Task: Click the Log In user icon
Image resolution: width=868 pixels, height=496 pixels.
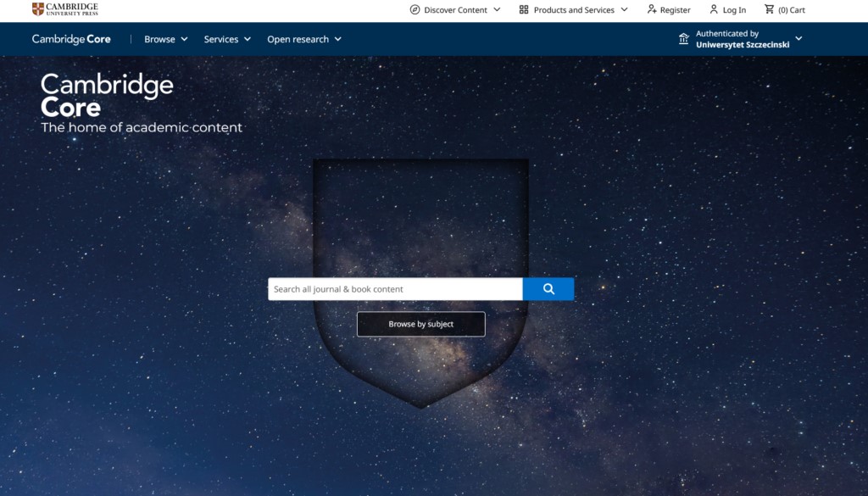Action: pos(714,10)
